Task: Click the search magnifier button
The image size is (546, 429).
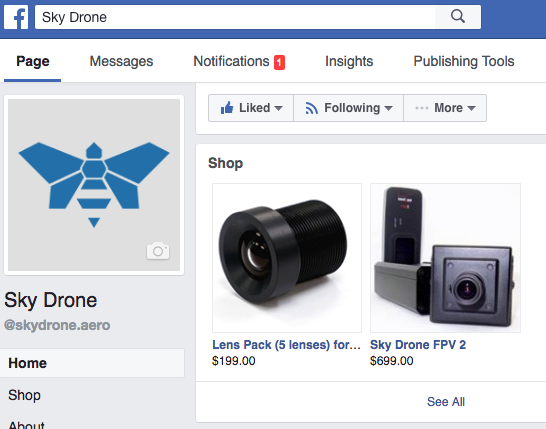Action: (458, 17)
